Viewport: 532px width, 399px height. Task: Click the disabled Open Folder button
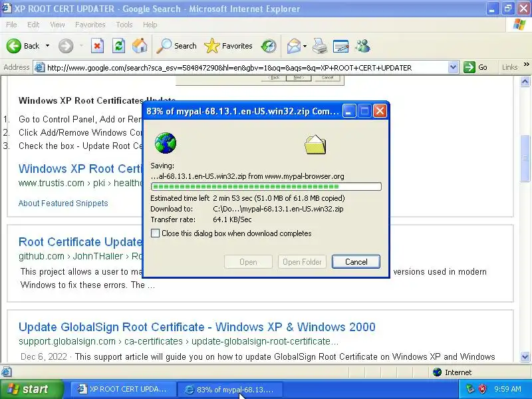[x=302, y=261]
